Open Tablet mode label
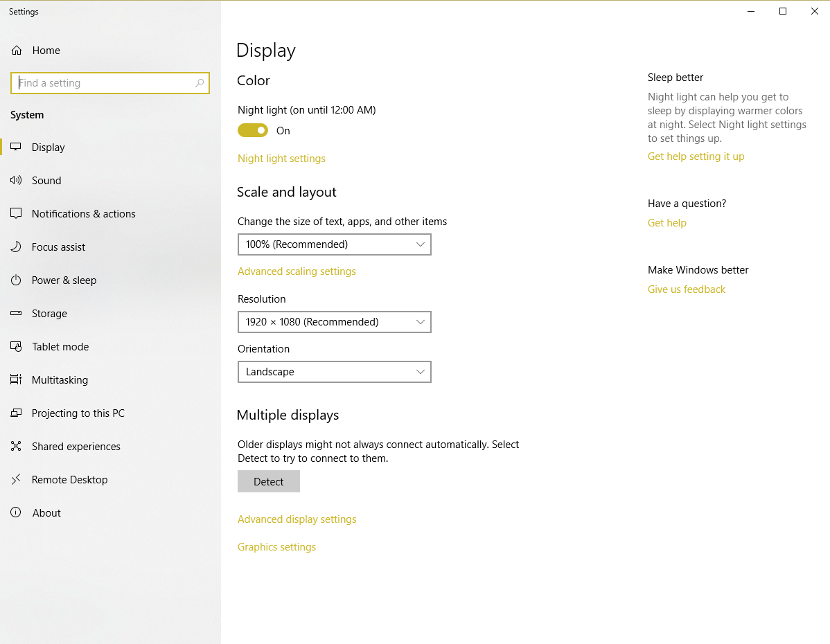The height and width of the screenshot is (644, 830). click(x=60, y=347)
